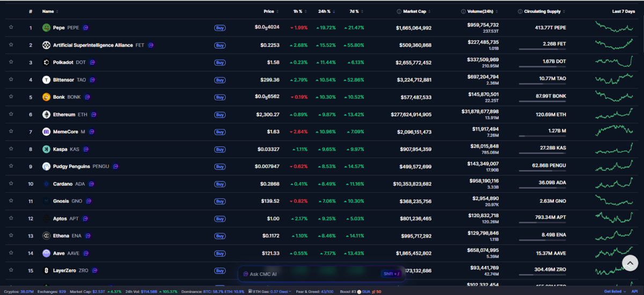Open the Ethena coin logo
Image resolution: width=644 pixels, height=295 pixels.
46,236
